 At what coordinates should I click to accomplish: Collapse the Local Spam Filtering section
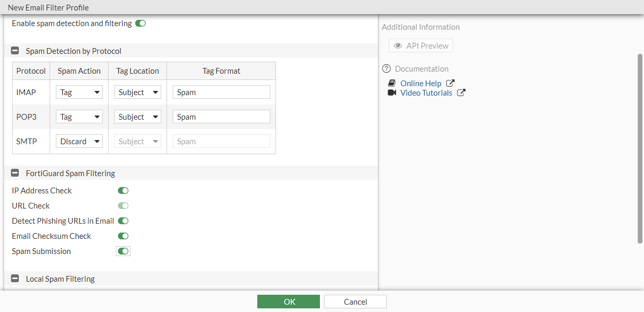click(15, 279)
